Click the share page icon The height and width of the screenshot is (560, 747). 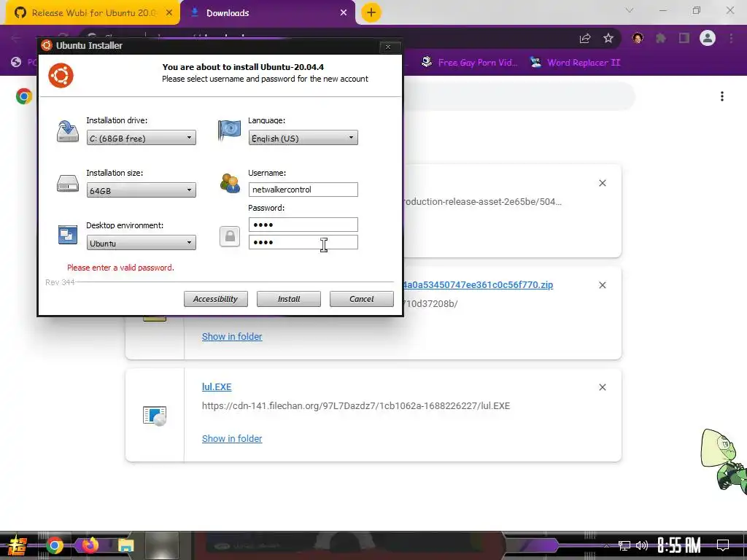click(x=585, y=39)
